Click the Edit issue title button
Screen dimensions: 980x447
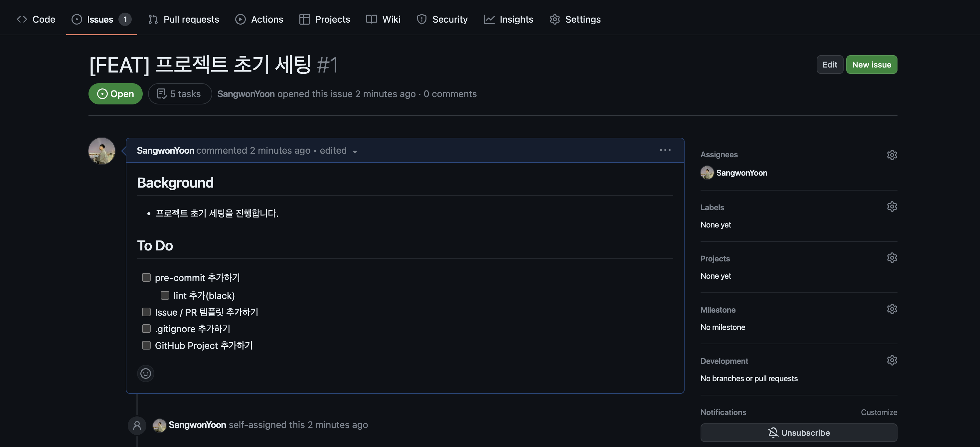click(x=830, y=64)
